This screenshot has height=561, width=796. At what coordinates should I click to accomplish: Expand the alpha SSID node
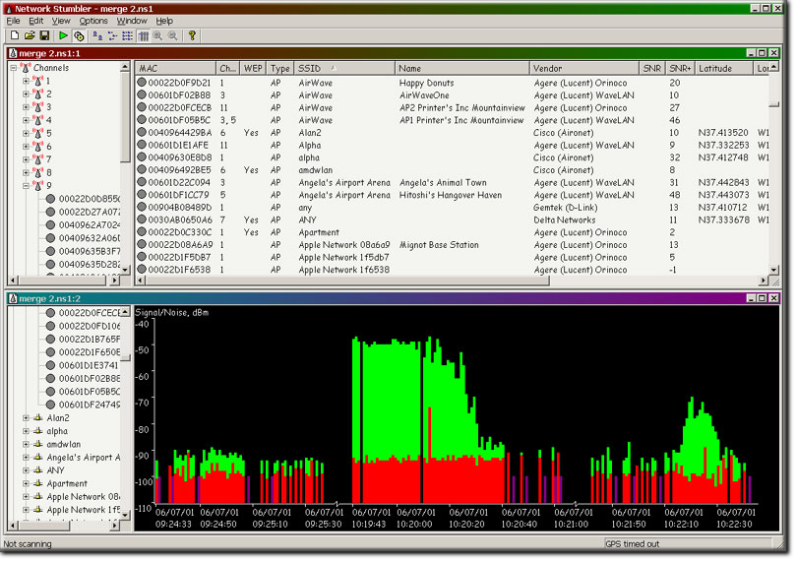pos(26,431)
